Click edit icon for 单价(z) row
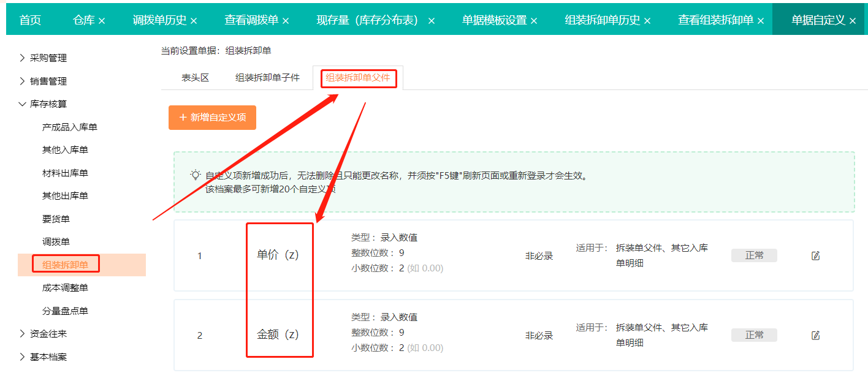 (815, 255)
